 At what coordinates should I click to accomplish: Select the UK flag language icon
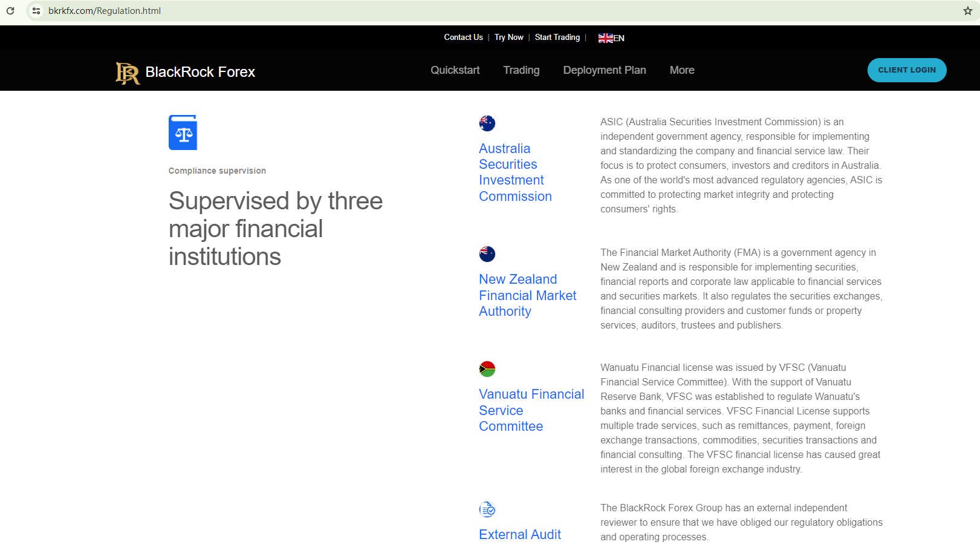pyautogui.click(x=605, y=38)
